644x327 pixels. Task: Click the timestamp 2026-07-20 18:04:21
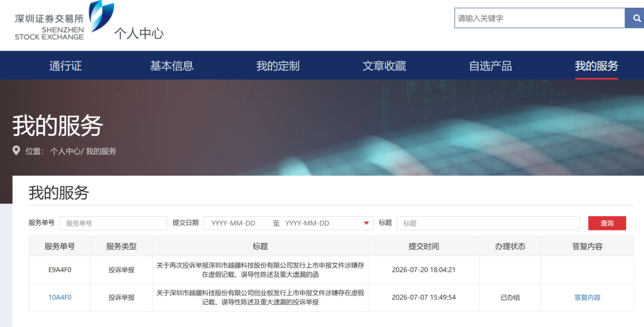pyautogui.click(x=424, y=270)
